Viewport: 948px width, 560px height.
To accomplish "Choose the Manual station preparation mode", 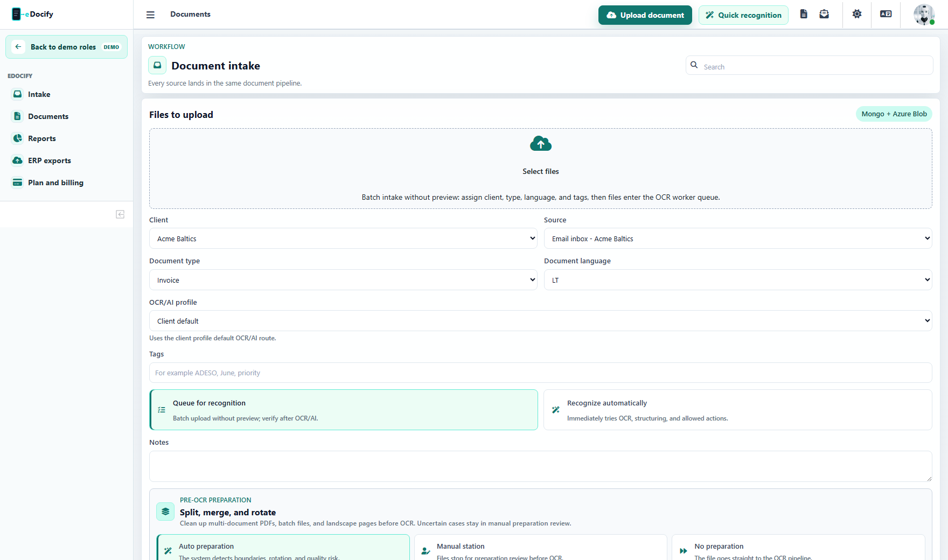I will click(x=541, y=548).
